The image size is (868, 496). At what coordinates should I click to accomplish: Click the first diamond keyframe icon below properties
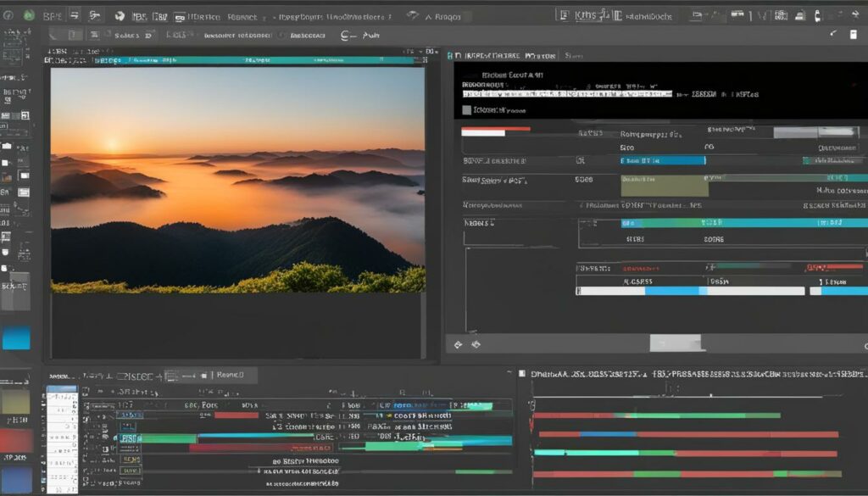pos(459,344)
